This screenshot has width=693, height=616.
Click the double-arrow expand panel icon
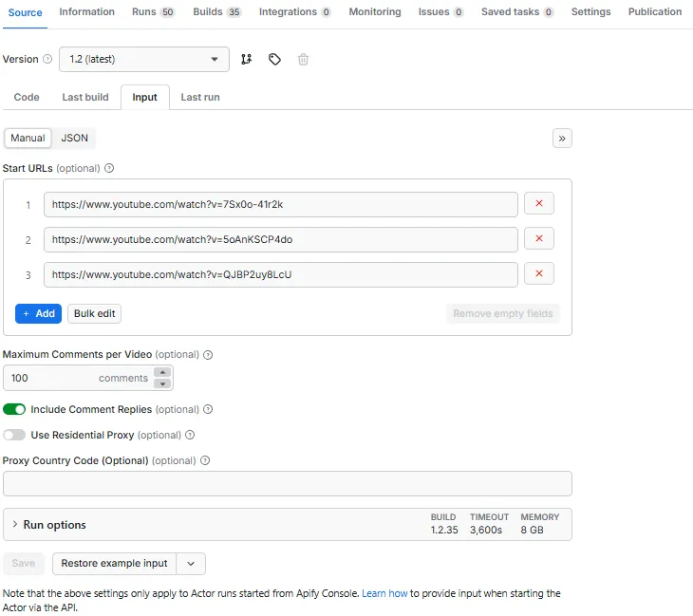coord(562,139)
